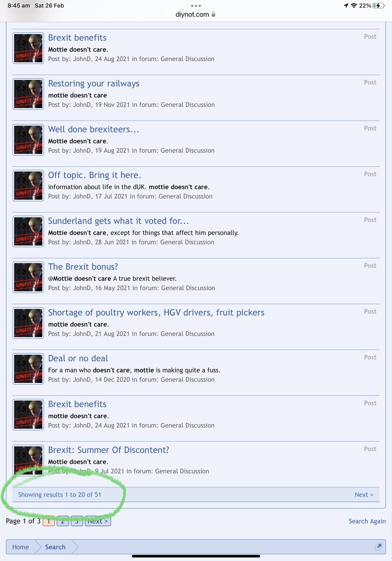Open 'Shortage of poultry workers, HGV drivers' thread
392x561 pixels.
(156, 312)
